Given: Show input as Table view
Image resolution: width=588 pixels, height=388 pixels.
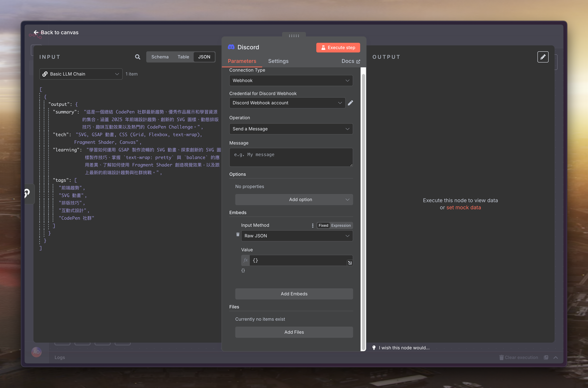Looking at the screenshot, I should (183, 57).
